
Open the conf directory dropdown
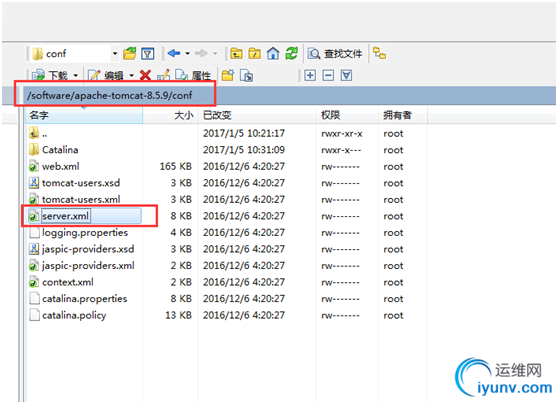(115, 54)
